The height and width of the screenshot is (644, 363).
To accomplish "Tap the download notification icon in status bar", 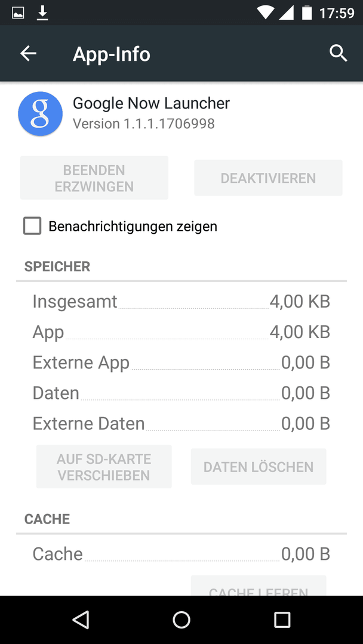I will pyautogui.click(x=42, y=13).
